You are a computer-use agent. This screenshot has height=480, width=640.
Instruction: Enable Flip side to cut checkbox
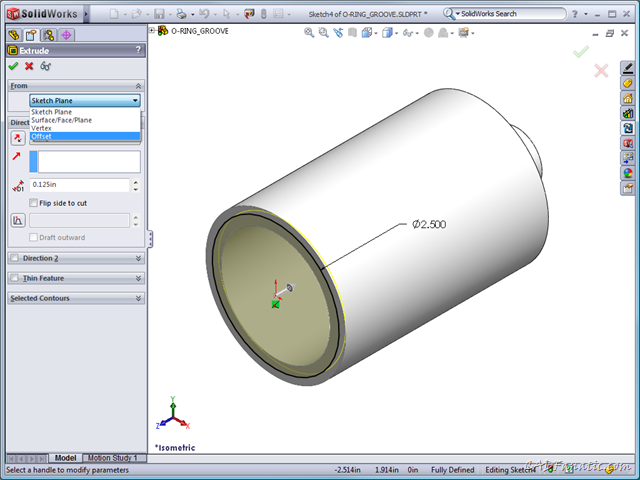coord(33,203)
